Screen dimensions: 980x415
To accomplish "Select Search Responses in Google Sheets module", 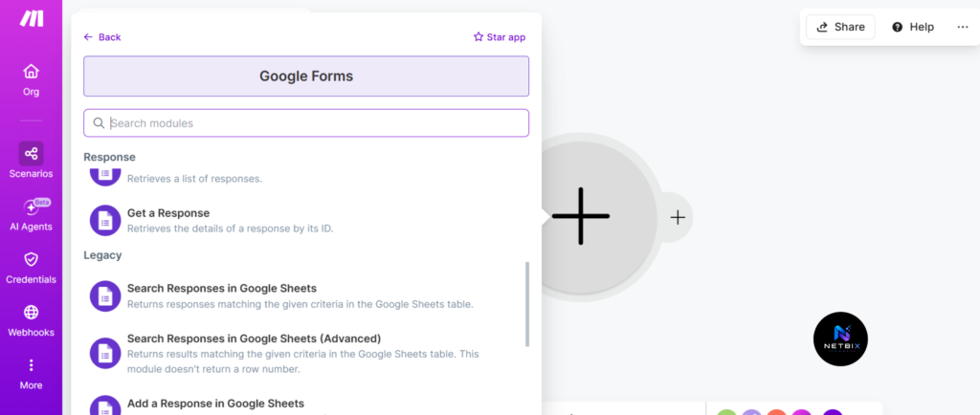I will [306, 295].
